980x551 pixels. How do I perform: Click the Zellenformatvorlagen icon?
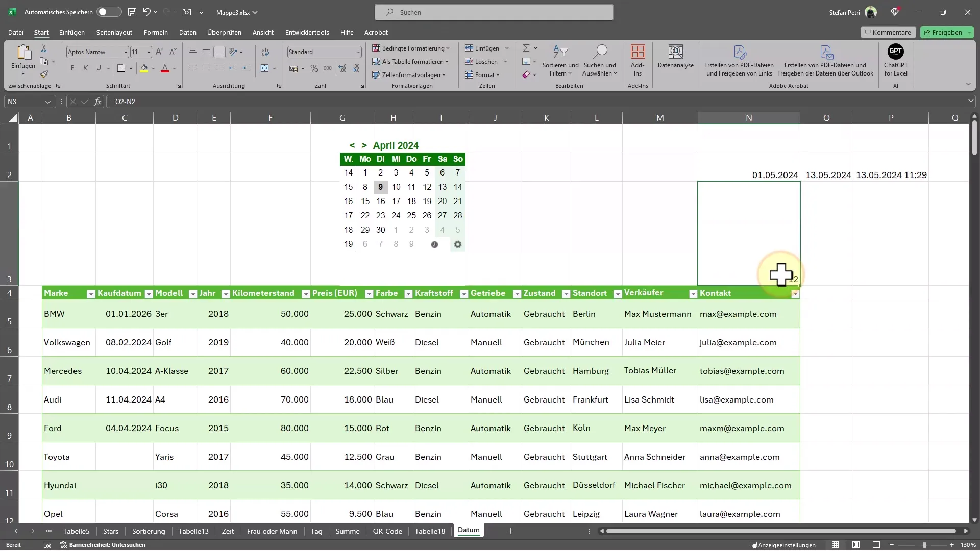(412, 74)
